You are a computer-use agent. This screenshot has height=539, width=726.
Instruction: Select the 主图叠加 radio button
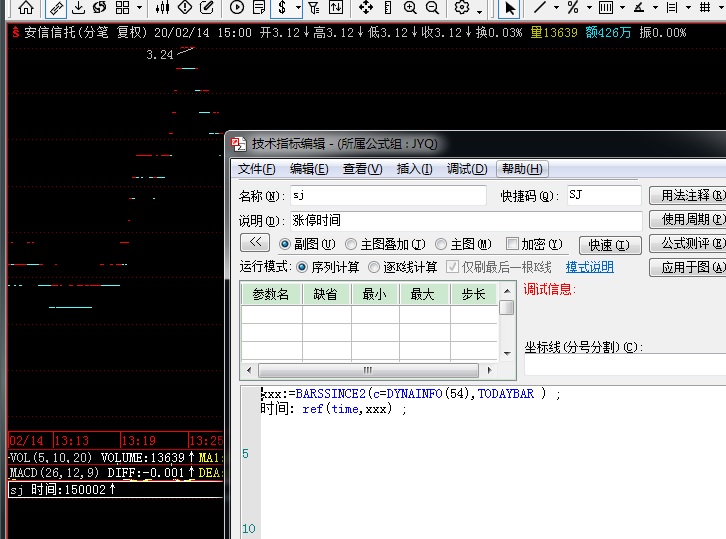(351, 244)
